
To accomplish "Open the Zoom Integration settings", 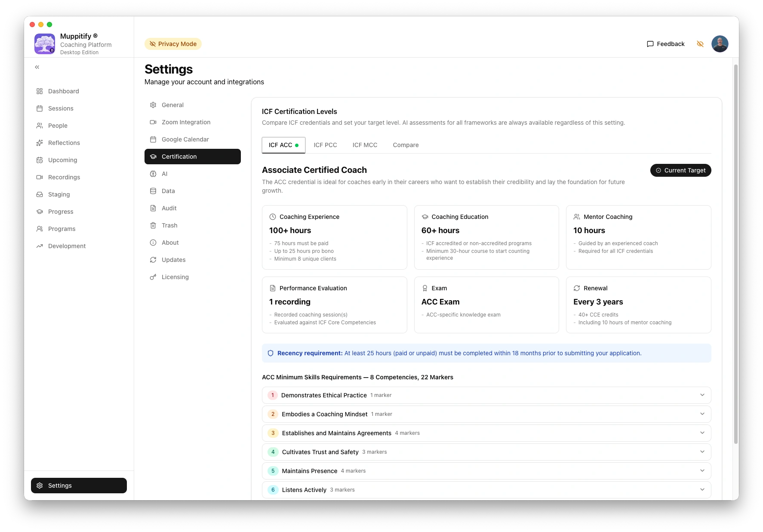I will click(x=186, y=122).
